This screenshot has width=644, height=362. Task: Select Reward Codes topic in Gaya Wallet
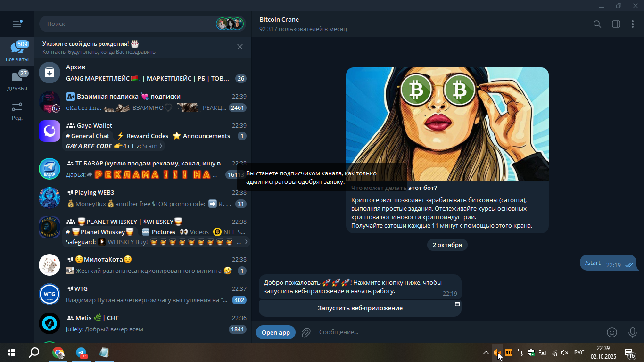point(142,136)
